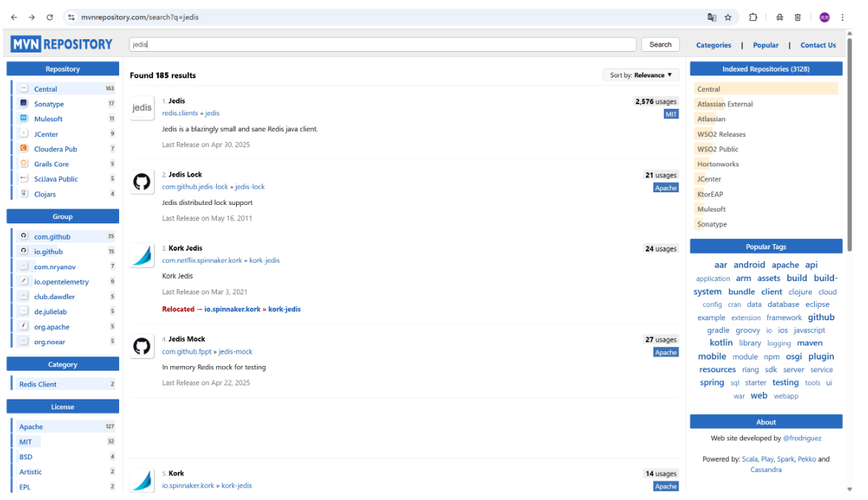The width and height of the screenshot is (868, 500).
Task: Click Kork Jedis sail logo icon
Action: point(142,255)
